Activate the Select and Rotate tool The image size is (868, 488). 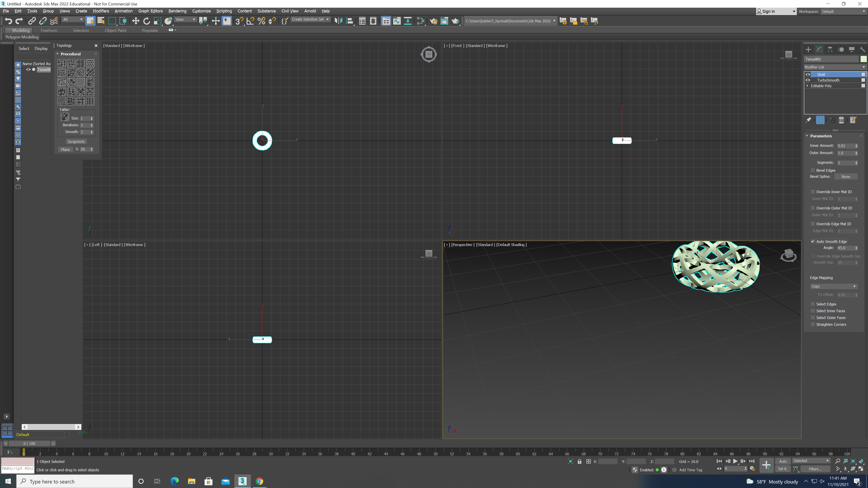click(146, 21)
